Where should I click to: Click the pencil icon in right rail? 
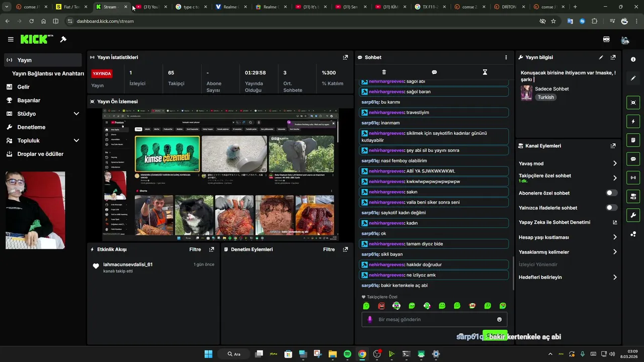tap(633, 78)
